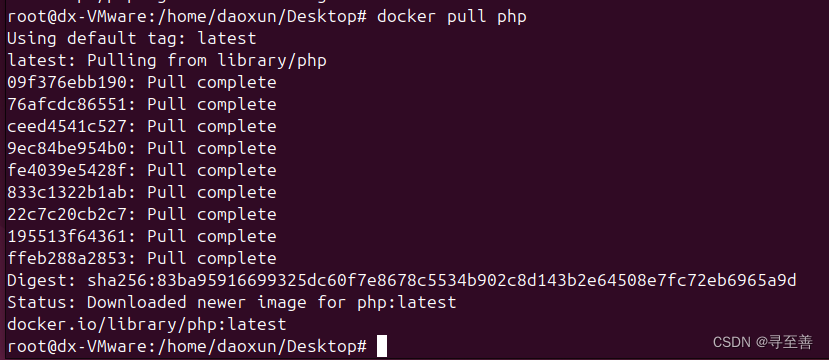Viewport: 829px width, 360px height.
Task: Click layer ID 22c7c20cb2c7
Action: click(x=67, y=215)
